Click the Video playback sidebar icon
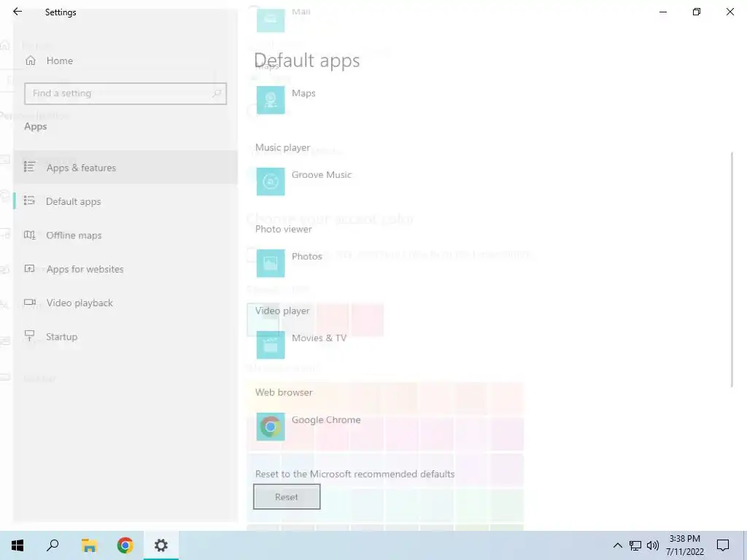The height and width of the screenshot is (560, 747). click(x=29, y=302)
